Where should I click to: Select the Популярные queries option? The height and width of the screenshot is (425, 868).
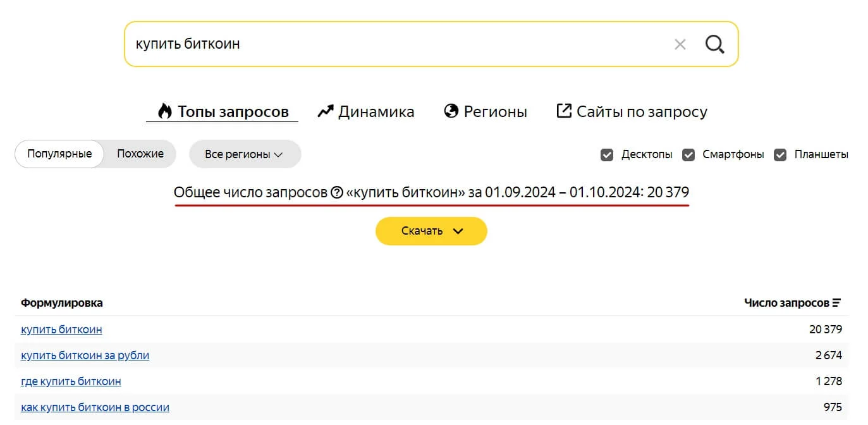click(x=59, y=154)
